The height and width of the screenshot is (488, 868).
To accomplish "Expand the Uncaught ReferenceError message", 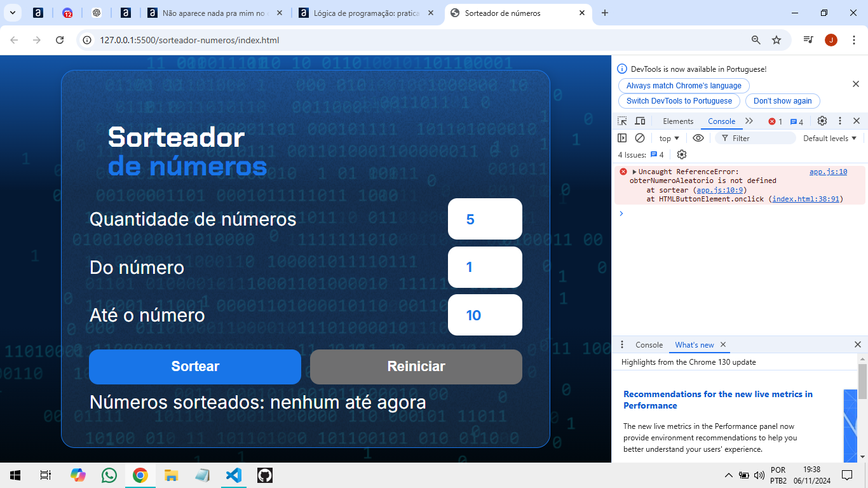I will 634,172.
